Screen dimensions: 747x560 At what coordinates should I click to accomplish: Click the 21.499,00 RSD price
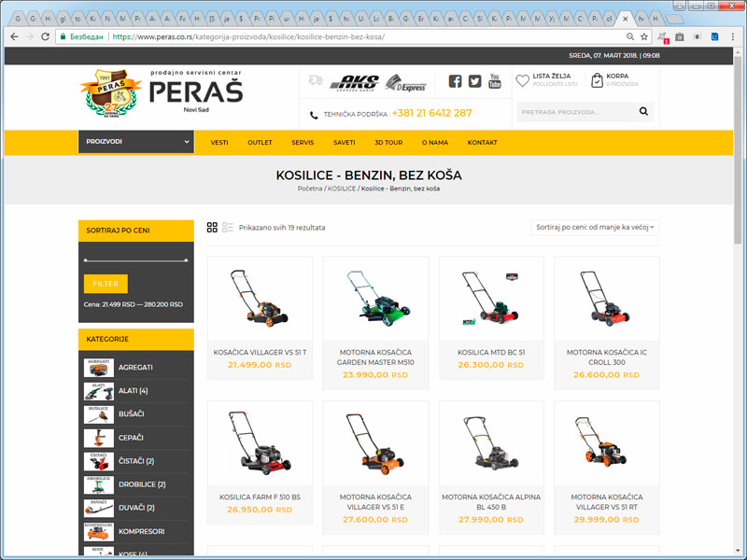click(x=260, y=365)
